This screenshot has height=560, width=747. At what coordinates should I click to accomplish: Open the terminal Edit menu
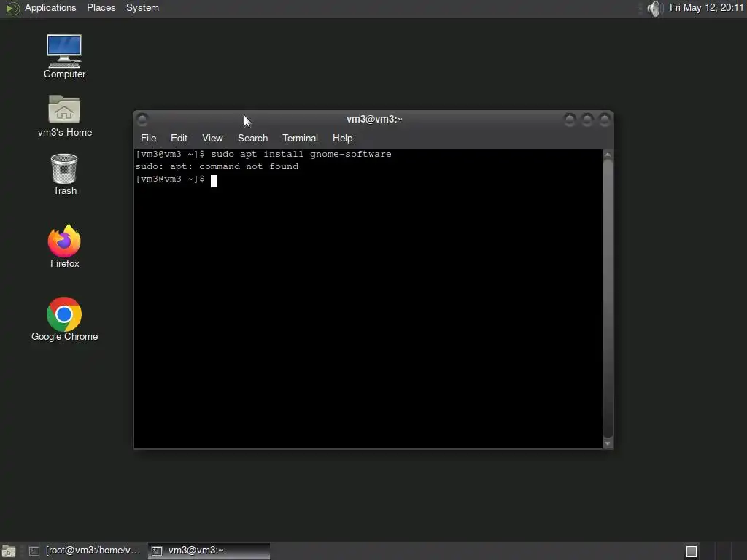[x=179, y=138]
